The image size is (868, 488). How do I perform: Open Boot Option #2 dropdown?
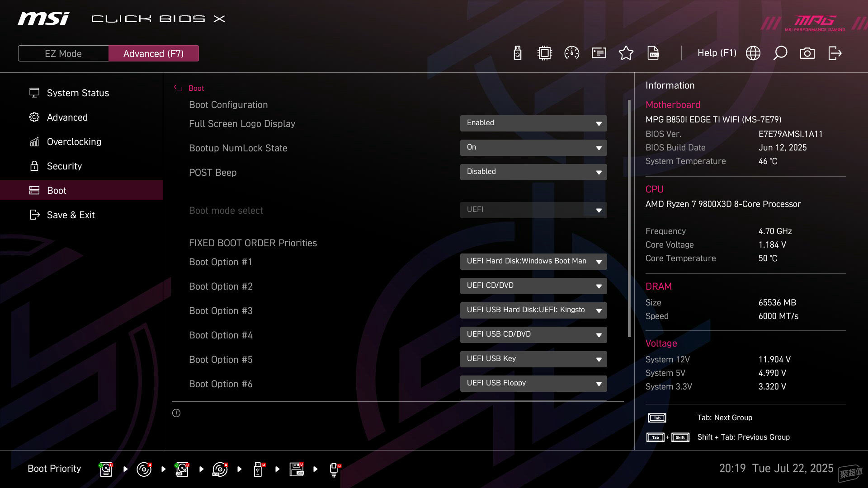[533, 286]
